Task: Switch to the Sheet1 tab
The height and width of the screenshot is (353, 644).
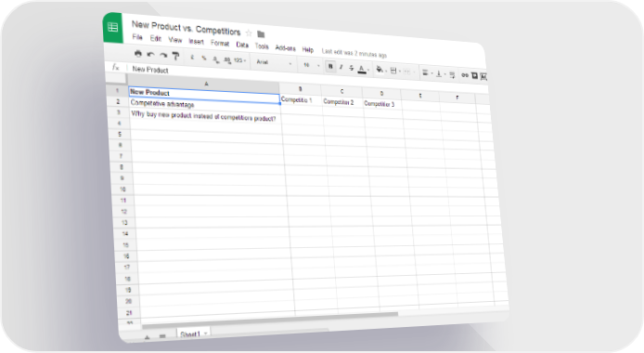Action: 193,333
